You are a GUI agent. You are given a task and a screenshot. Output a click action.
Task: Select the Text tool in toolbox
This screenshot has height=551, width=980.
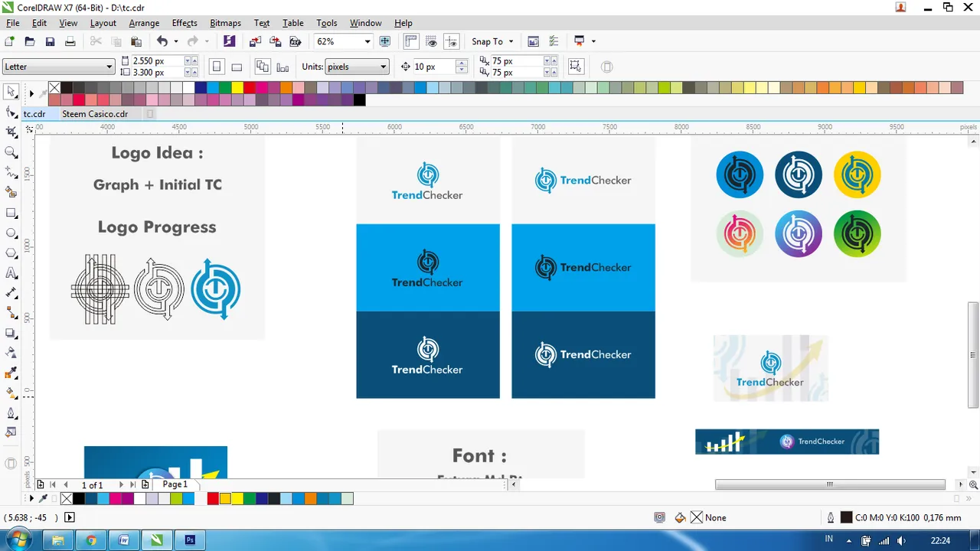11,273
